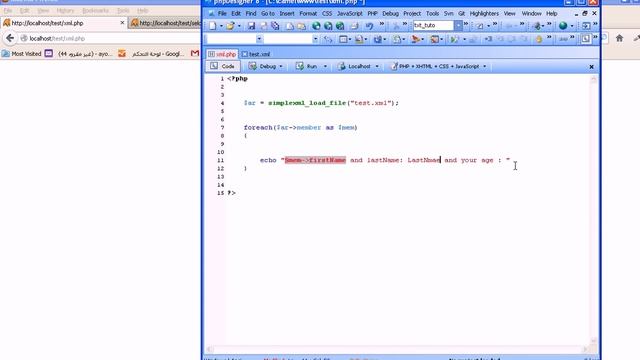Screen dimensions: 640x360
Task: Click the horizontal scrollbar below code editor
Action: coord(397,349)
